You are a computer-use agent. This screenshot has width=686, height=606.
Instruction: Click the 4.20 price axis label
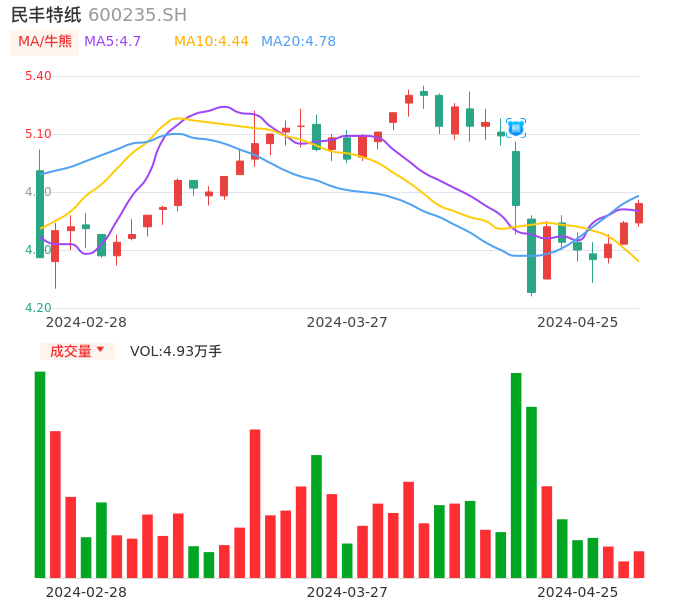[x=37, y=308]
